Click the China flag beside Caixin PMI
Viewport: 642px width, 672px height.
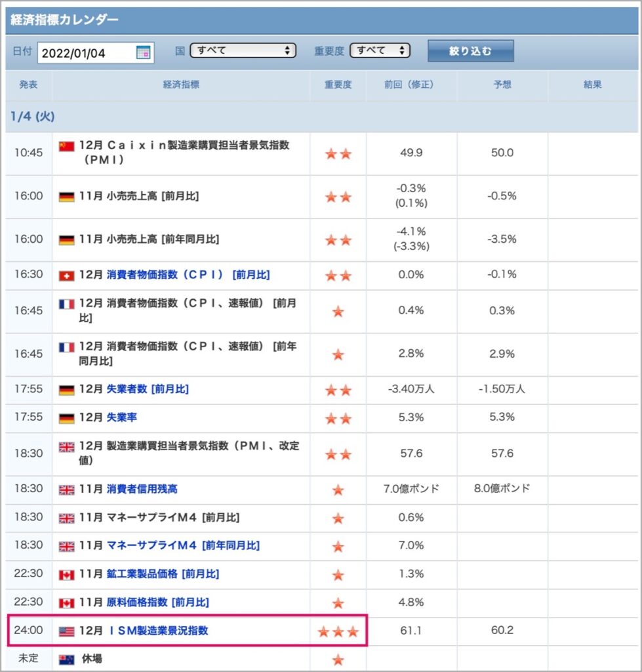coord(66,146)
